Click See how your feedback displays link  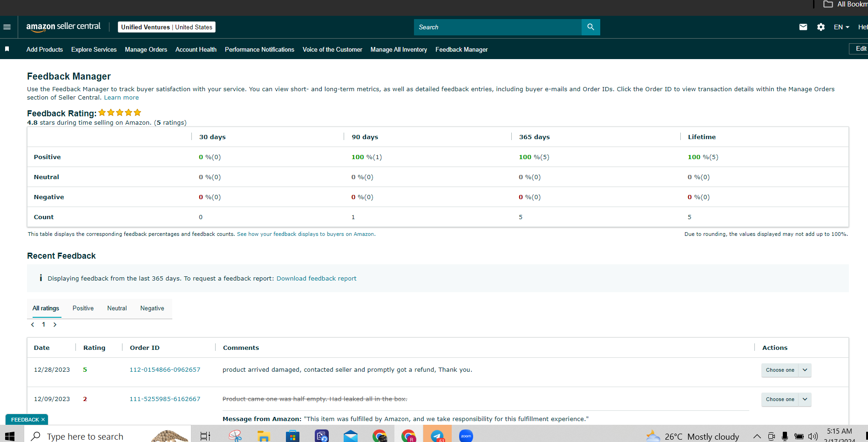click(305, 234)
